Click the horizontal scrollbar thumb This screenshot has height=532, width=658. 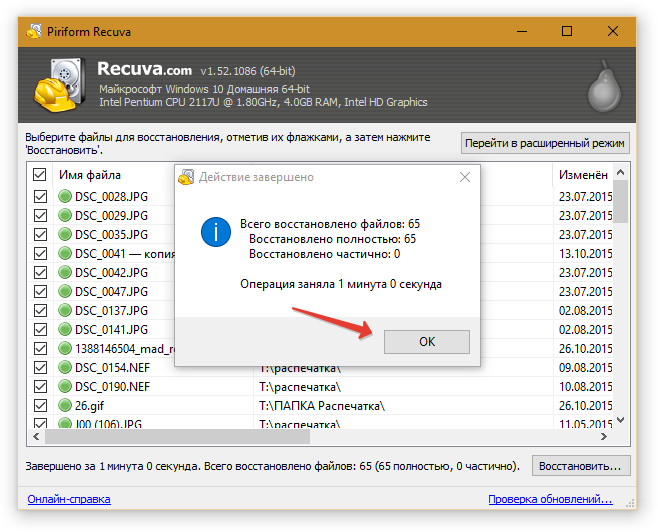178,437
